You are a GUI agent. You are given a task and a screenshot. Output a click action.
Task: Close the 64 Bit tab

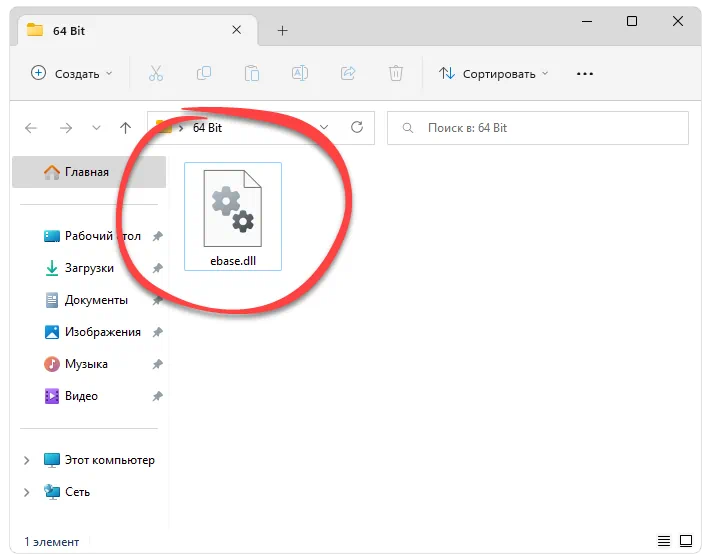[x=236, y=30]
